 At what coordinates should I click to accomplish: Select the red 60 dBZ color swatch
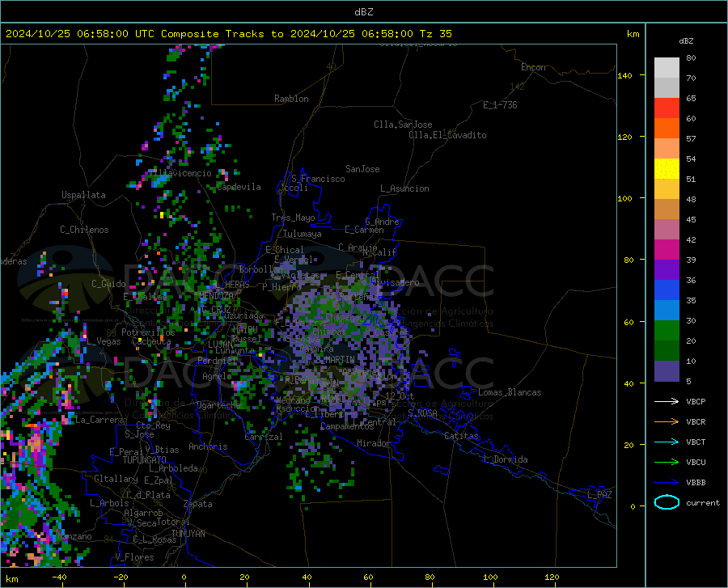[x=667, y=108]
